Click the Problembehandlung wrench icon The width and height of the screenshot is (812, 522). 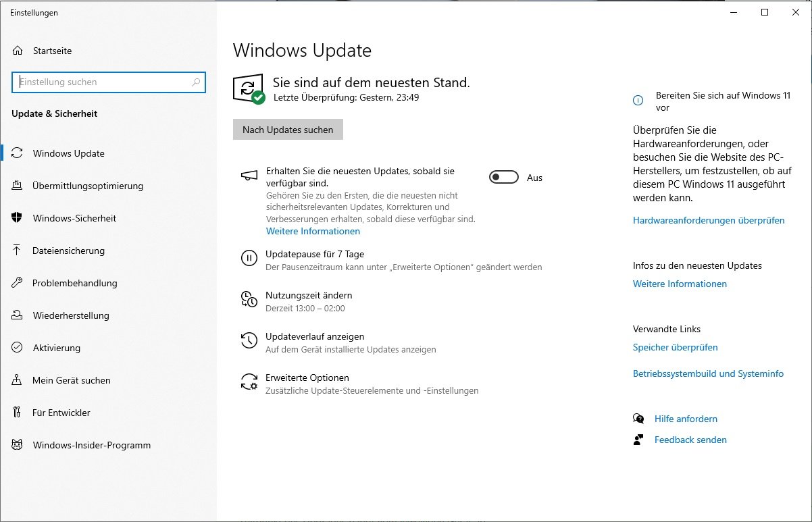pos(18,283)
